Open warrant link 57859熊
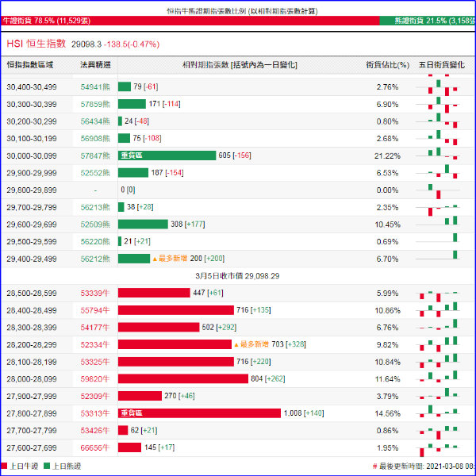This screenshot has width=476, height=476. tap(95, 104)
